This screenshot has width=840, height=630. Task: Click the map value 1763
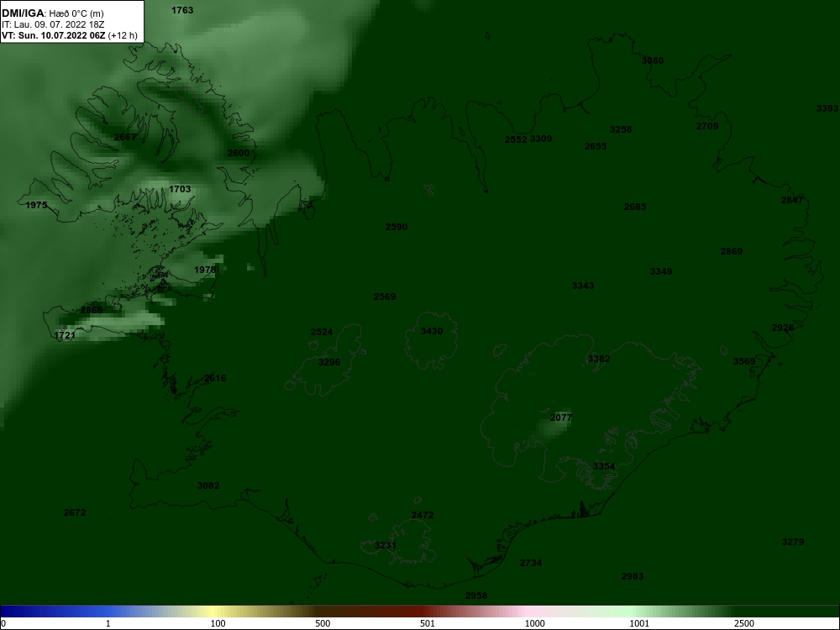click(x=182, y=10)
